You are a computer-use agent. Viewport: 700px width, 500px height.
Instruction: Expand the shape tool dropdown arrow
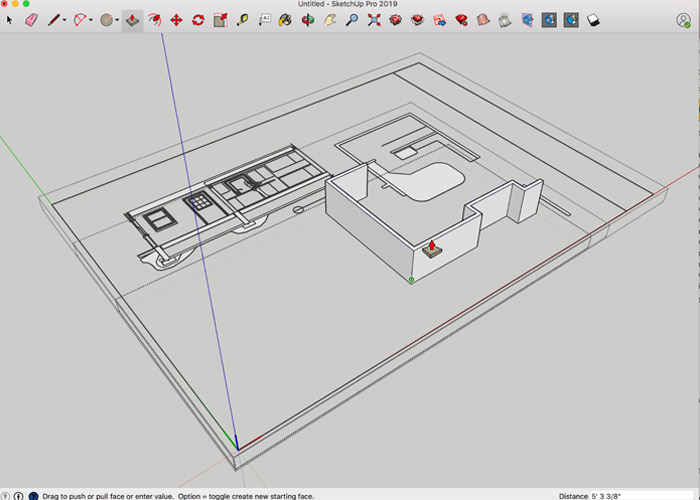(117, 20)
